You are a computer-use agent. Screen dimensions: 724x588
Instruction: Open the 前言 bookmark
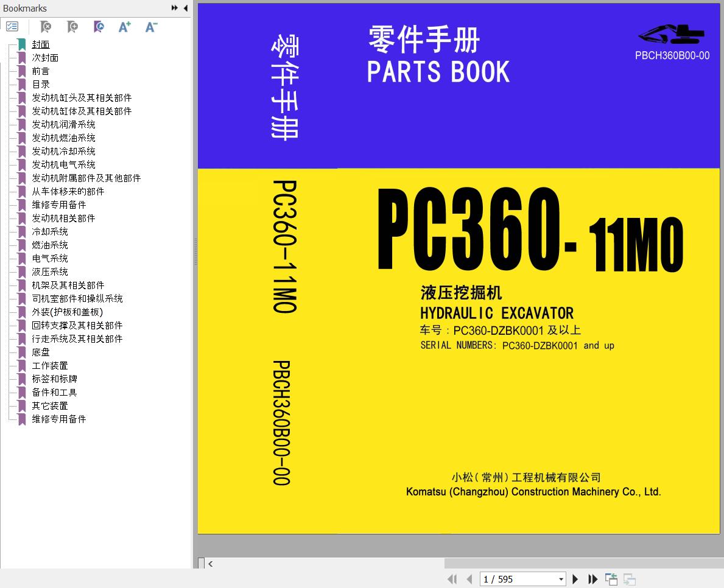click(41, 71)
